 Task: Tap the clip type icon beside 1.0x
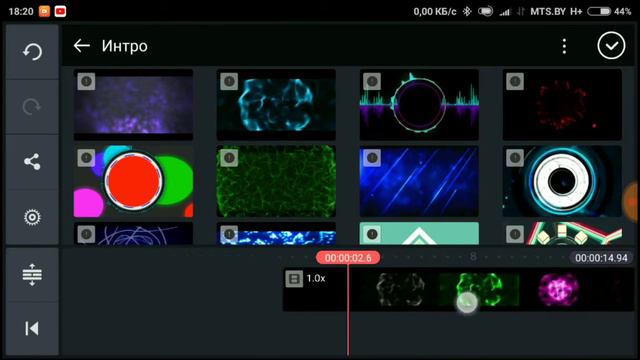coord(294,279)
